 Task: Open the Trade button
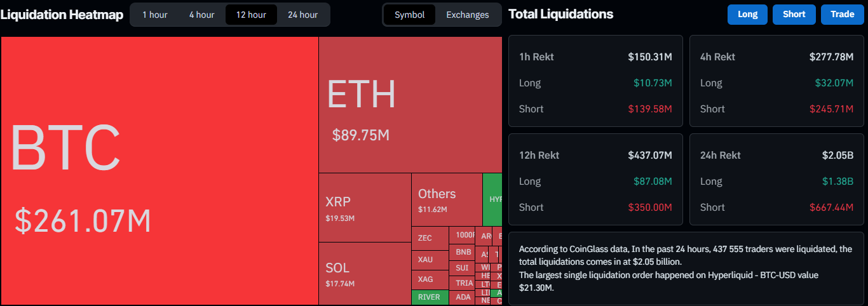[842, 15]
